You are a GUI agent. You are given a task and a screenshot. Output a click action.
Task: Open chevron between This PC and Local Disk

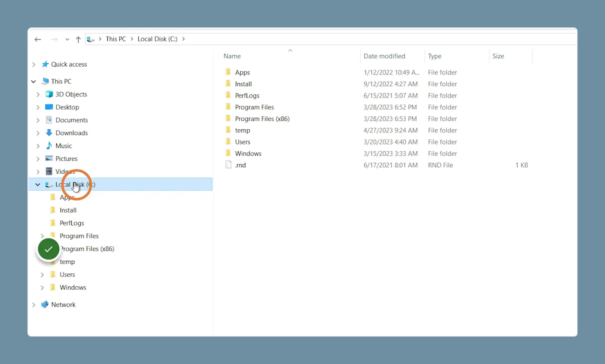pyautogui.click(x=132, y=39)
